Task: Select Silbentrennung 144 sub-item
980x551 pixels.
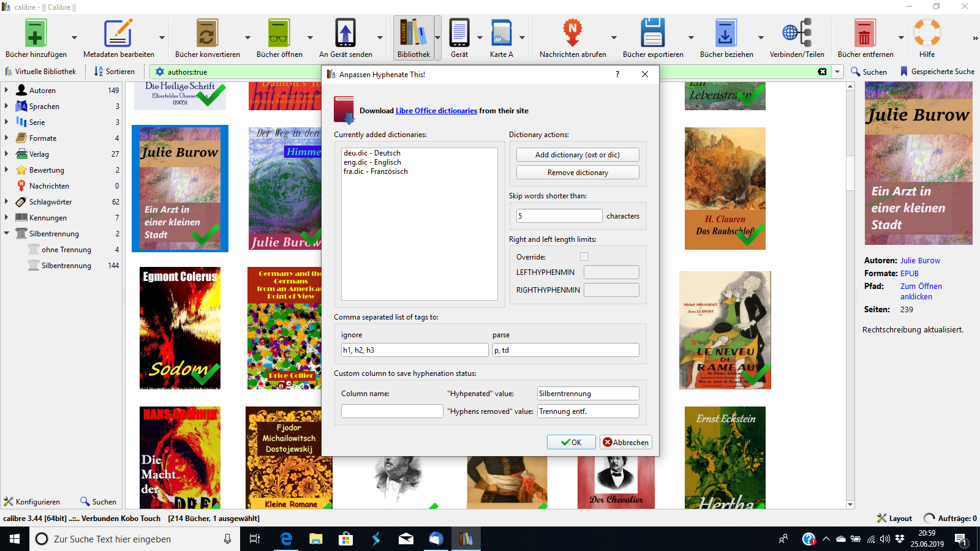Action: tap(66, 266)
